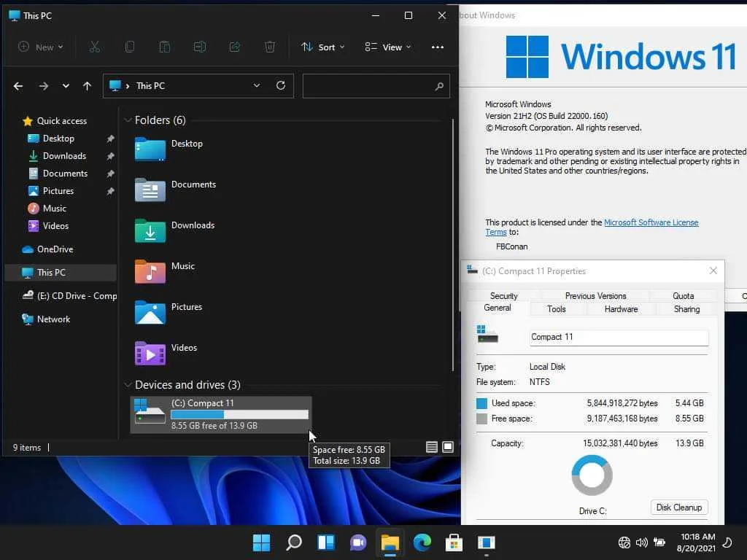747x560 pixels.
Task: Open the Documents folder icon in main pane
Action: click(150, 190)
